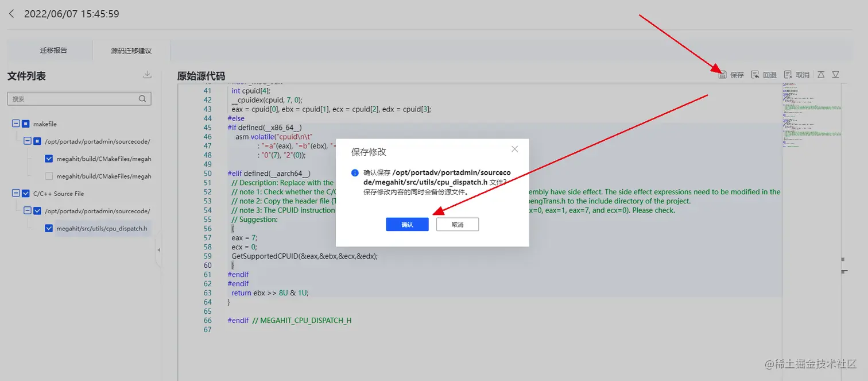
Task: Click the '__cpuidex(cpuid, 7, 0);' line
Action: tap(266, 100)
